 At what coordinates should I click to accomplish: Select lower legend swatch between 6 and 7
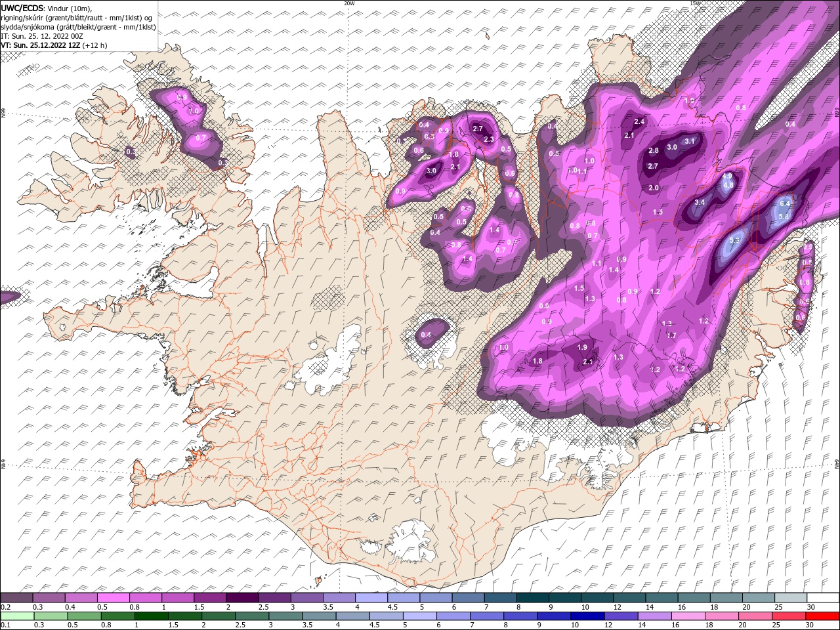(x=453, y=616)
